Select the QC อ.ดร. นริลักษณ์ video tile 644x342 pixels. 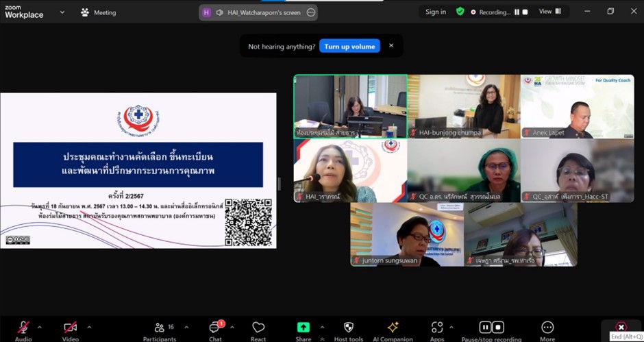tap(464, 171)
